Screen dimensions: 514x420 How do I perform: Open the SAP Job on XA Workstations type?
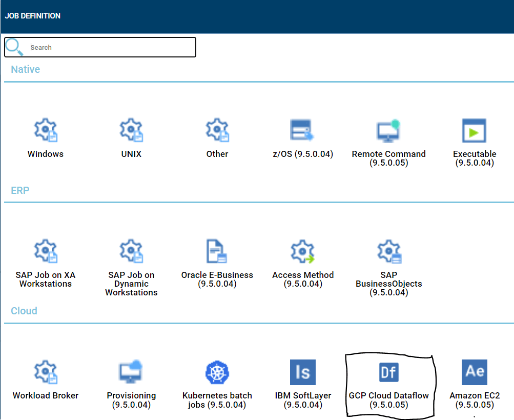point(45,251)
